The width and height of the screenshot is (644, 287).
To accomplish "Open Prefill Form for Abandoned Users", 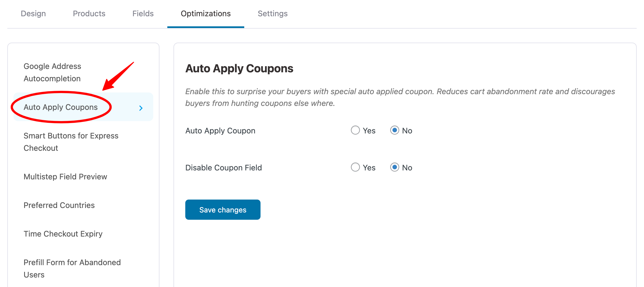I will pyautogui.click(x=72, y=269).
